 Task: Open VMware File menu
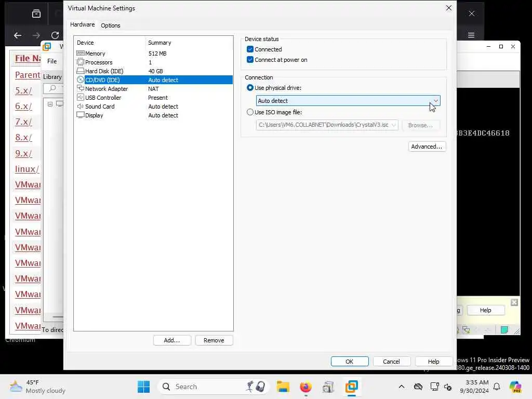click(x=52, y=61)
